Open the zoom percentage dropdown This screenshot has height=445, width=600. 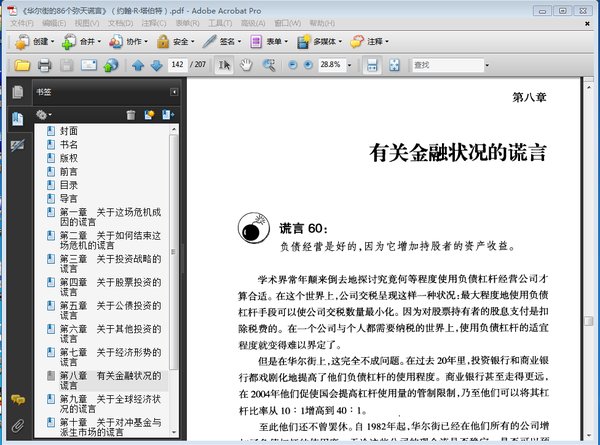pyautogui.click(x=351, y=65)
